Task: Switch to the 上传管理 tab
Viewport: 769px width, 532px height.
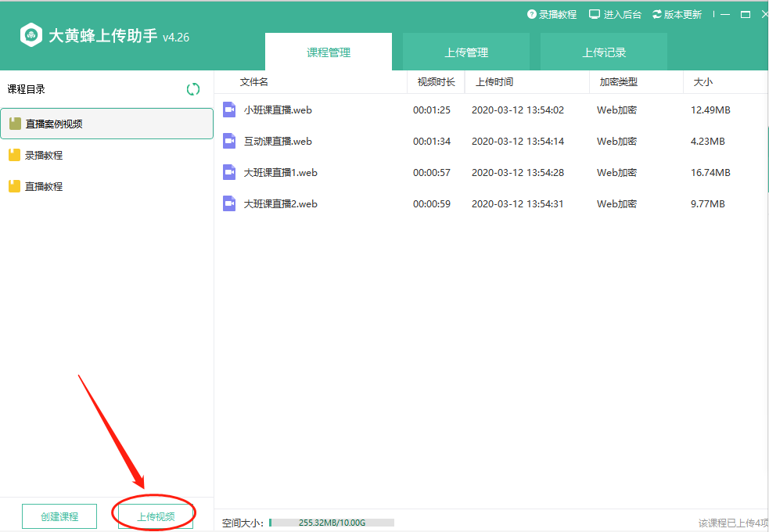Action: pos(466,52)
